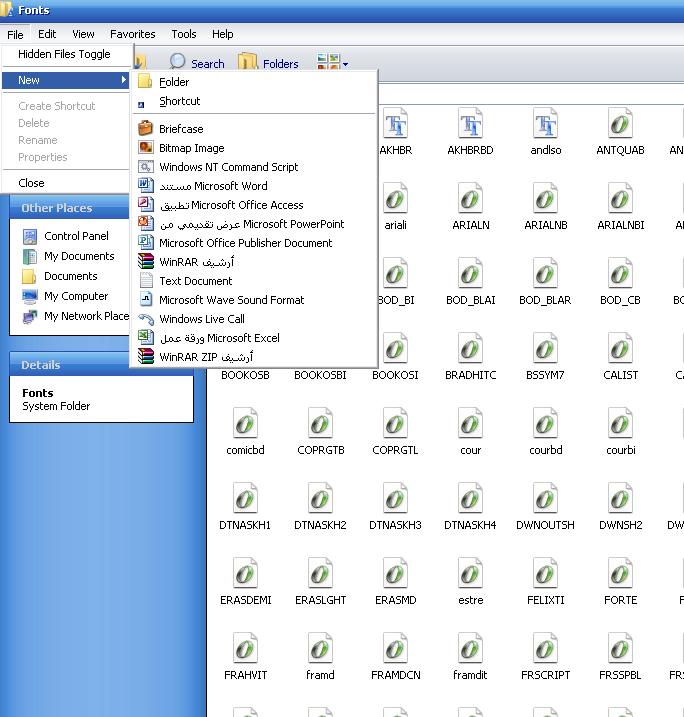Open My Network Places link

tap(76, 316)
